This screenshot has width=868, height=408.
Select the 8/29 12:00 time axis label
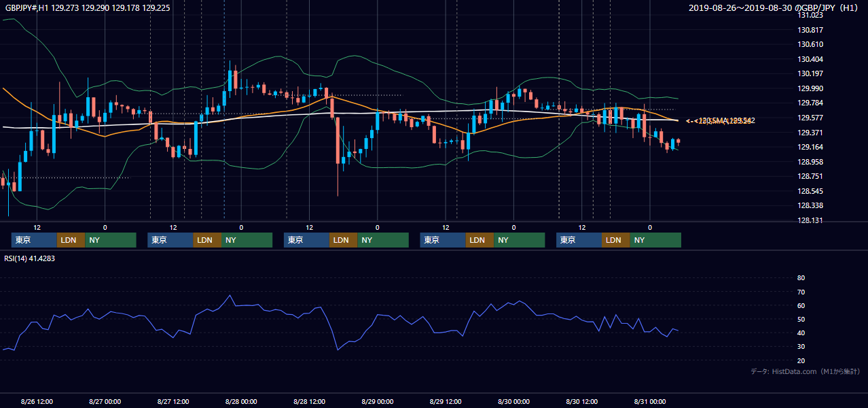click(x=446, y=401)
